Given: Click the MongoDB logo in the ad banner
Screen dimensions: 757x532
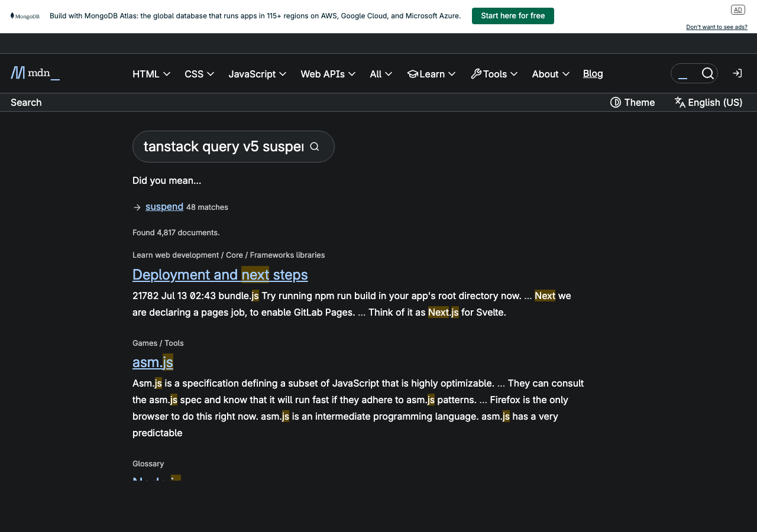Looking at the screenshot, I should (25, 15).
